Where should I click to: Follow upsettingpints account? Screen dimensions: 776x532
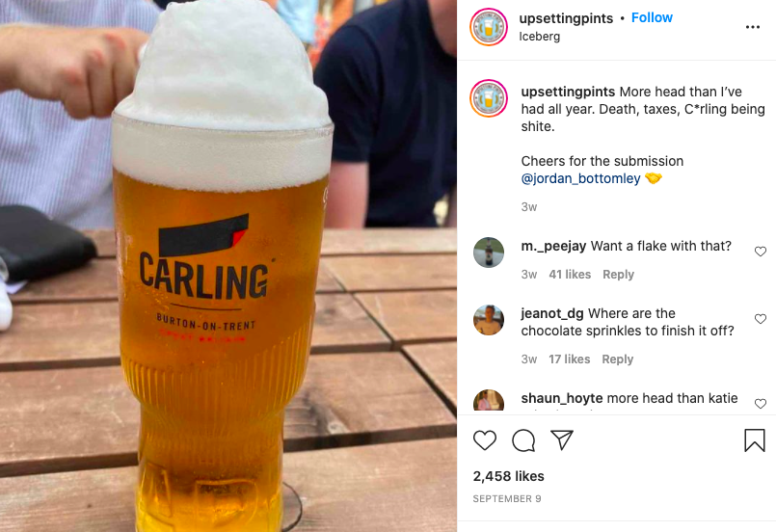[652, 17]
